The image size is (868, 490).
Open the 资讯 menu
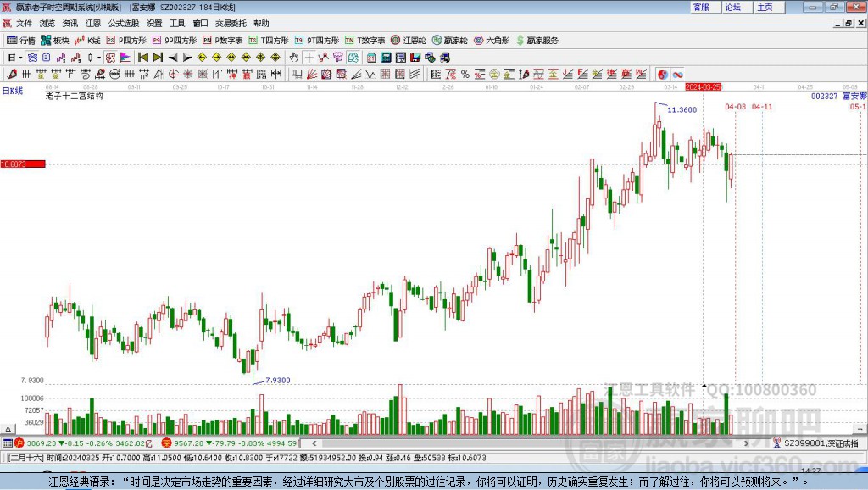[70, 23]
